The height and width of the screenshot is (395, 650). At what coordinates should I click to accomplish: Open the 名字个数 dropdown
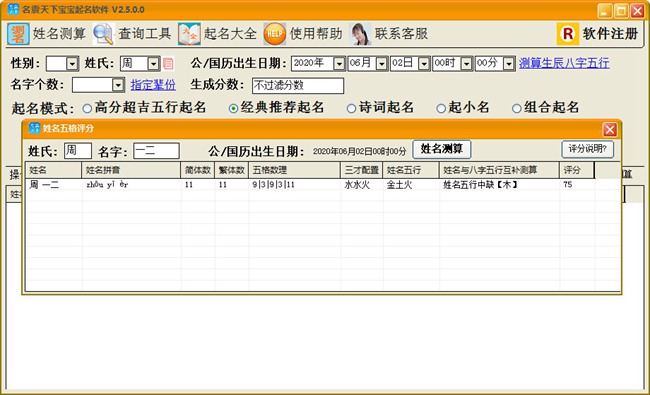tap(118, 85)
